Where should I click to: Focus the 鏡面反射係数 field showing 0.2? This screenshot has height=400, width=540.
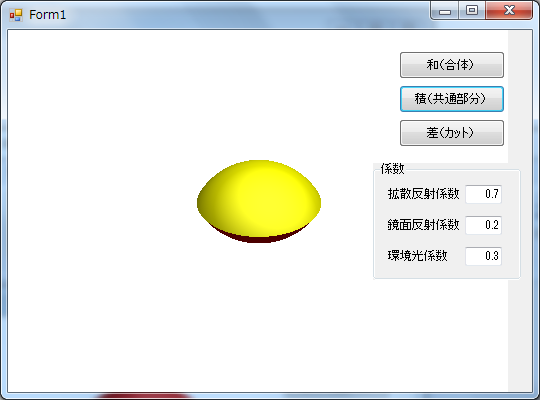(x=484, y=225)
